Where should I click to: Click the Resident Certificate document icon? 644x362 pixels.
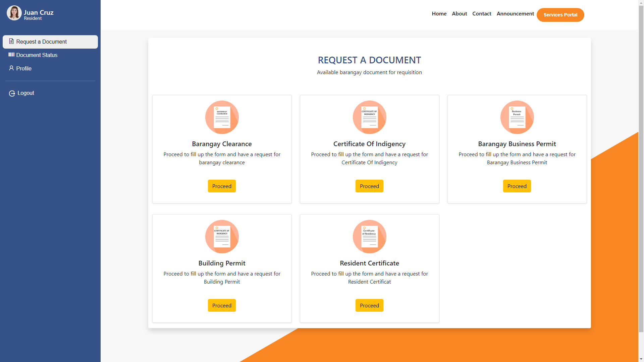[369, 236]
